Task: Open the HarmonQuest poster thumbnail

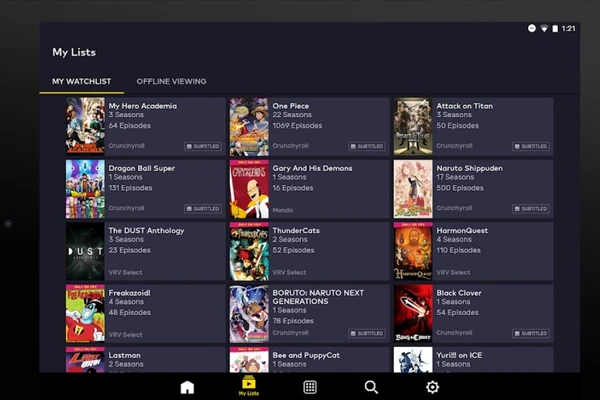Action: coord(413,251)
